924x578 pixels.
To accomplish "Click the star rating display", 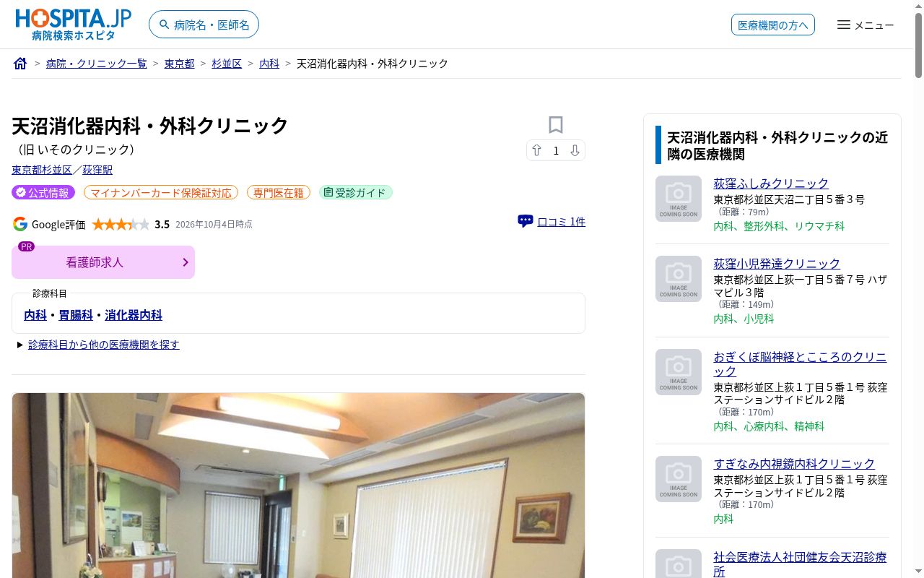I will 121,224.
